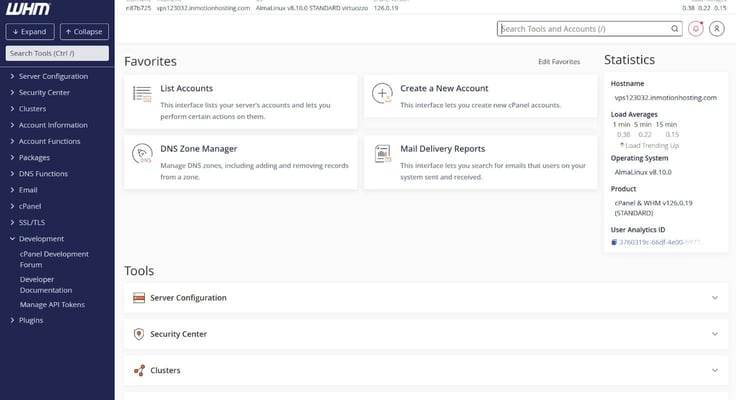The image size is (736, 400).
Task: Click the DNS Zone Manager icon
Action: point(142,154)
